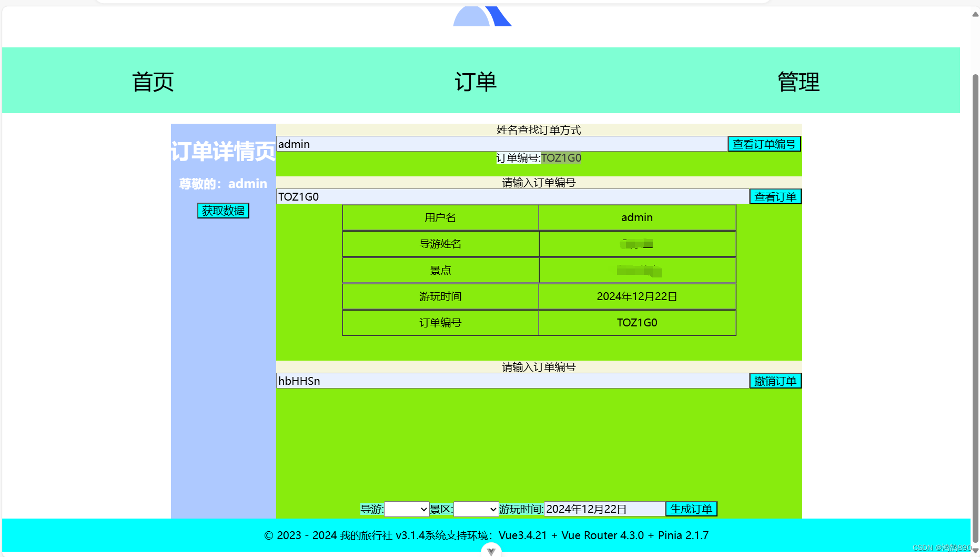Click the 获取数据 fetch data button
The width and height of the screenshot is (980, 557).
click(223, 211)
